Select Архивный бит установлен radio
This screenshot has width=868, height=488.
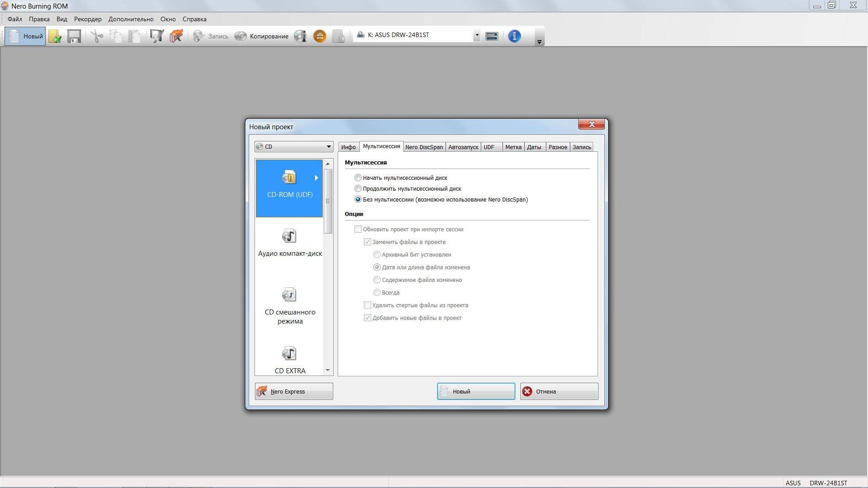(377, 255)
